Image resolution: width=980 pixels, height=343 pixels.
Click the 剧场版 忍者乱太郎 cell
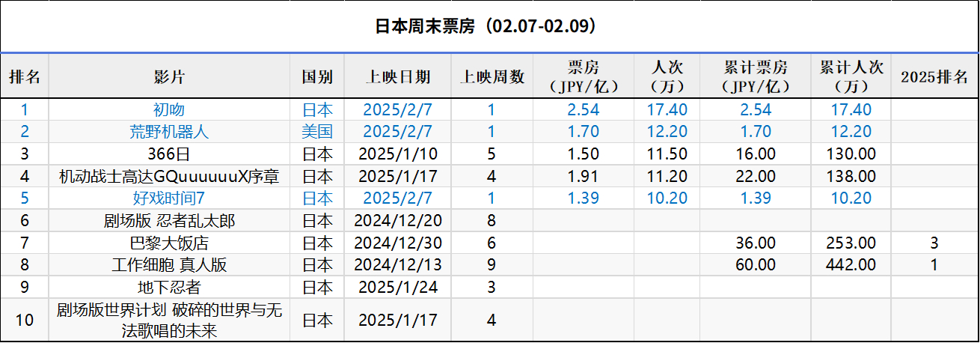[169, 221]
